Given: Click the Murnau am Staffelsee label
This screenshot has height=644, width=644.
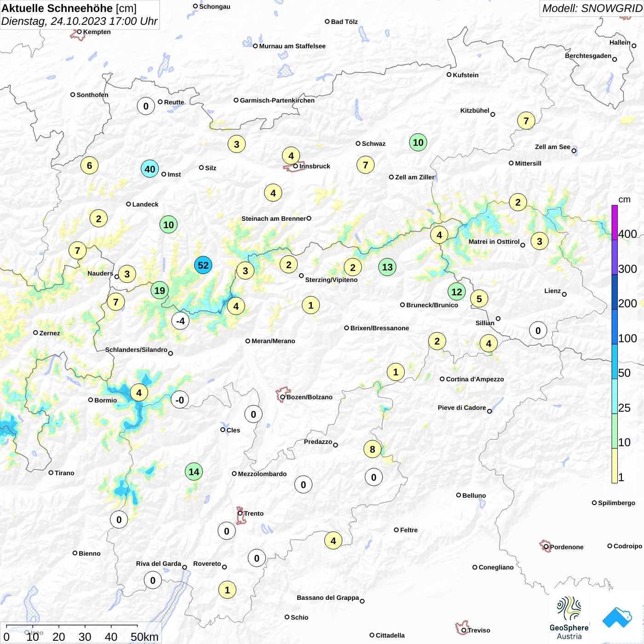Looking at the screenshot, I should pyautogui.click(x=292, y=46).
